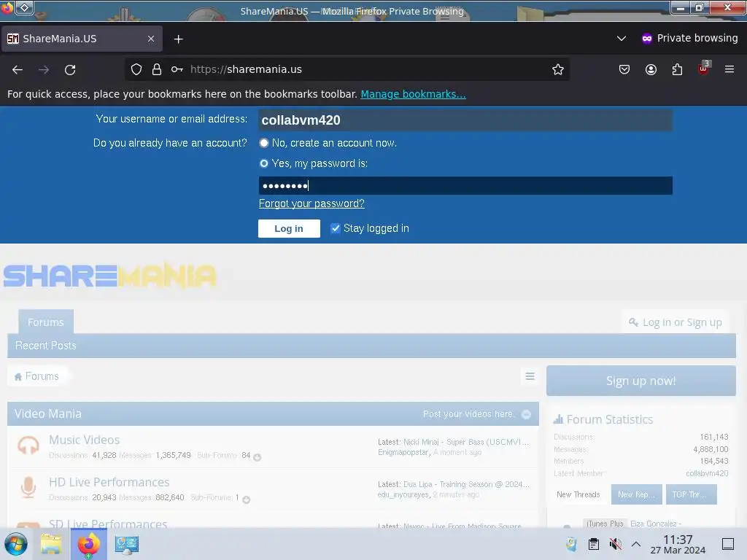Submit with the Log in button
The height and width of the screenshot is (560, 747).
[289, 228]
